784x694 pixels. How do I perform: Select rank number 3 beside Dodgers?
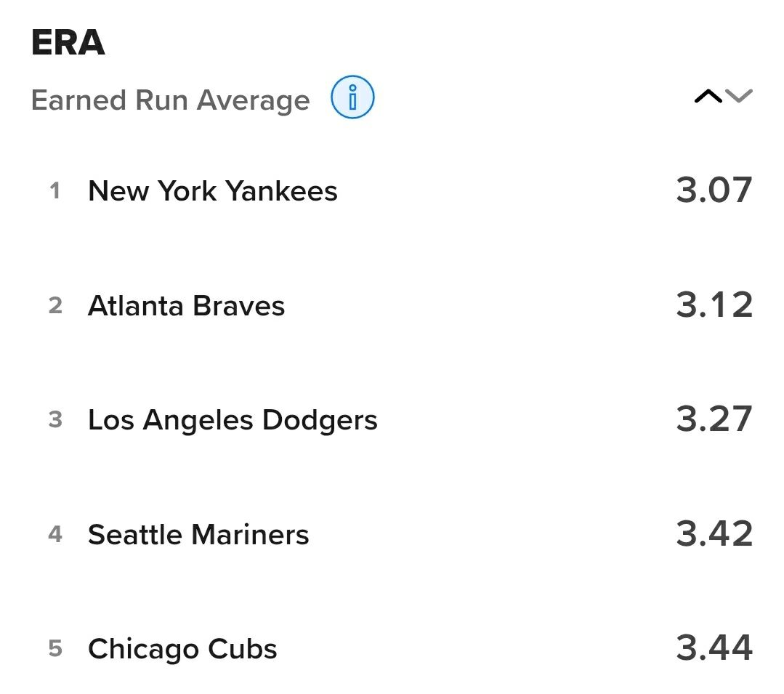55,420
